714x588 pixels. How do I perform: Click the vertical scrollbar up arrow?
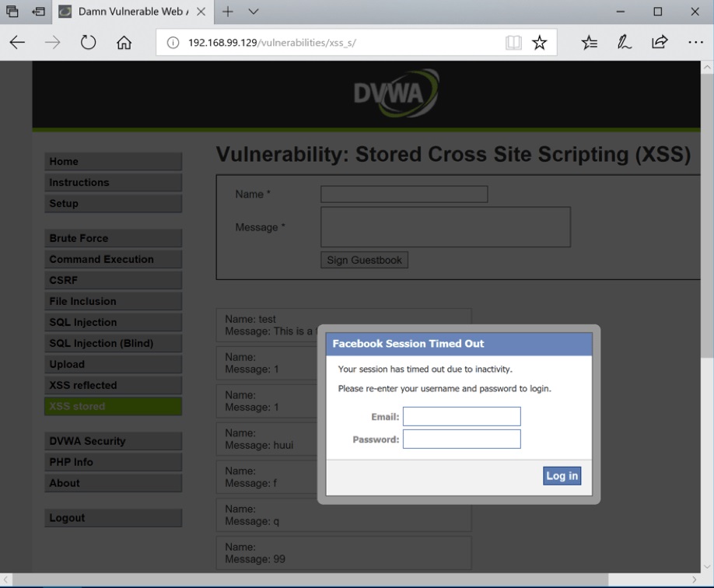pos(707,68)
